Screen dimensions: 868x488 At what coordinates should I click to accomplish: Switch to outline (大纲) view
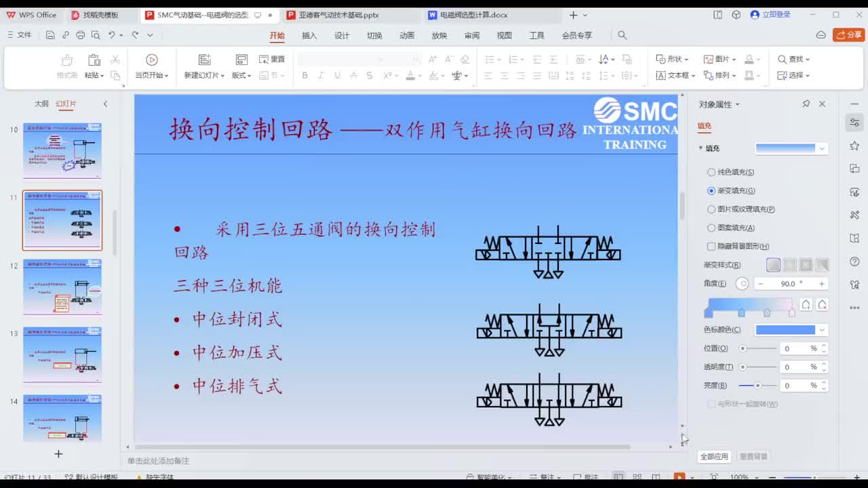[41, 104]
